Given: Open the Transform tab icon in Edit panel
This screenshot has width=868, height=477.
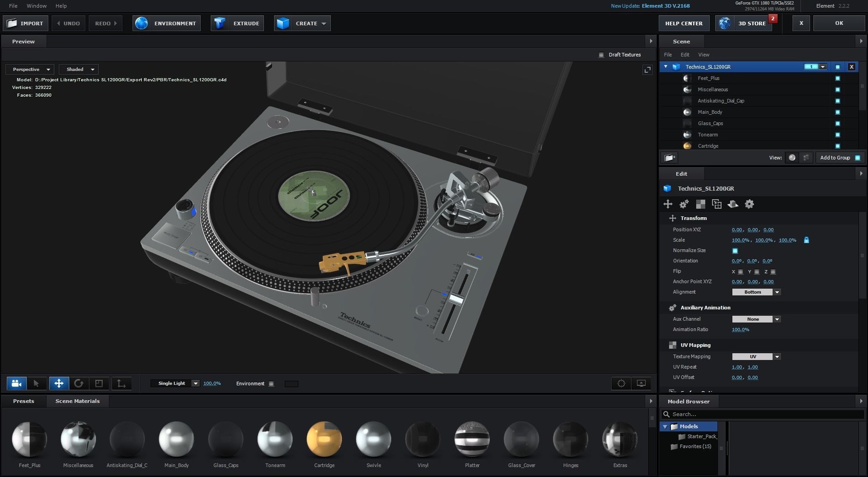Looking at the screenshot, I should click(668, 204).
